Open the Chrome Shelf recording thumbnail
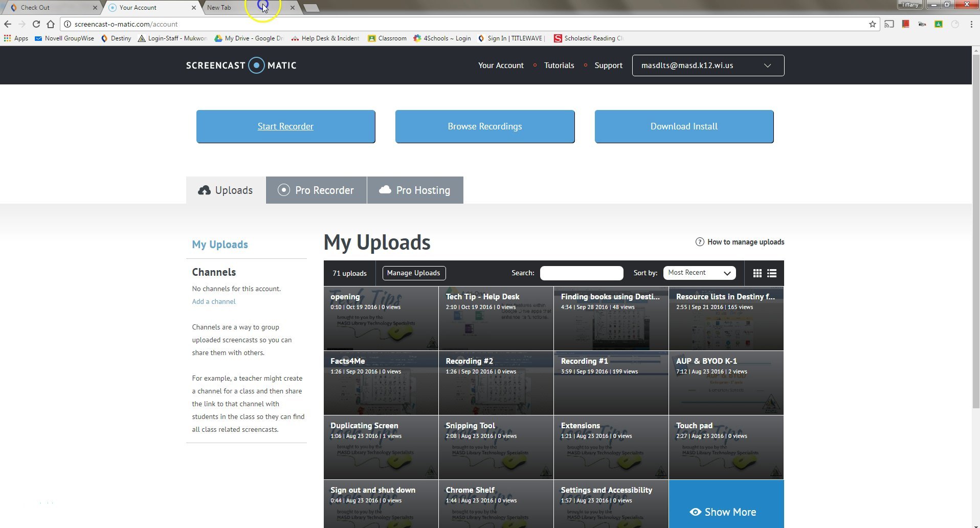Image resolution: width=980 pixels, height=528 pixels. (496, 504)
